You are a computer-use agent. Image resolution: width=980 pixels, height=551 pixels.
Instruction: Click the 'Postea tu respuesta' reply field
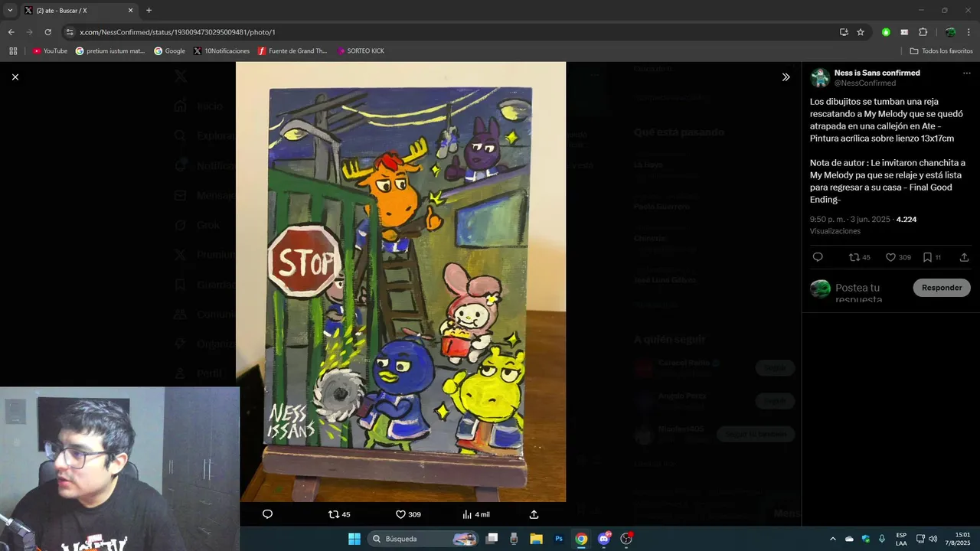click(857, 293)
